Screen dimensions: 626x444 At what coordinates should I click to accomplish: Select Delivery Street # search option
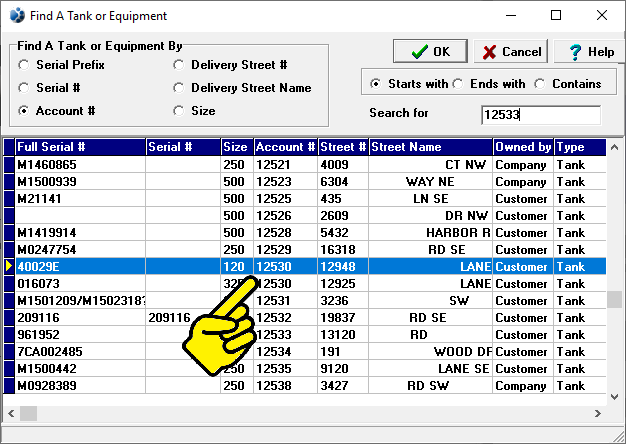click(179, 65)
